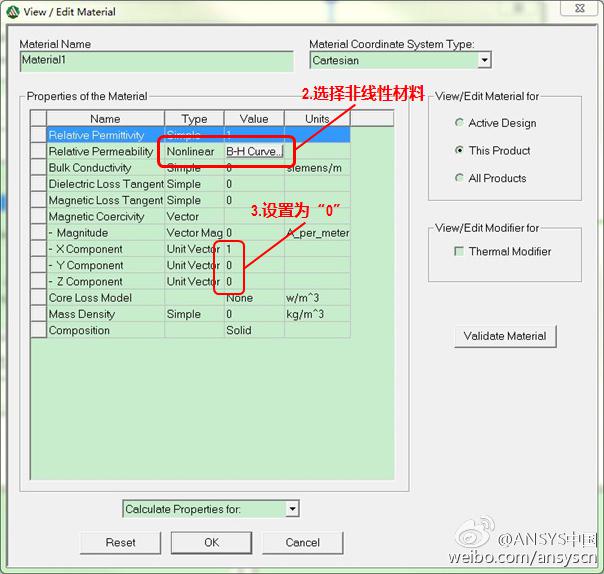Click the Ansys application icon in title bar
This screenshot has height=574, width=604.
pyautogui.click(x=13, y=12)
